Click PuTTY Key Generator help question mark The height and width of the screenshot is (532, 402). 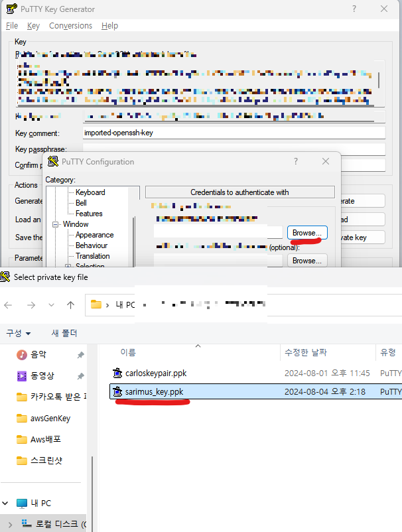[354, 9]
